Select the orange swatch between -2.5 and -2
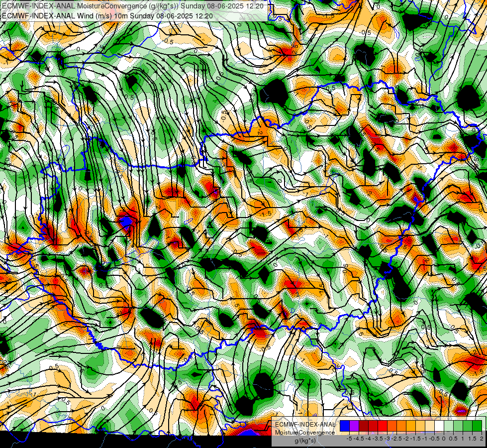This screenshot has height=448, width=487. point(401,426)
